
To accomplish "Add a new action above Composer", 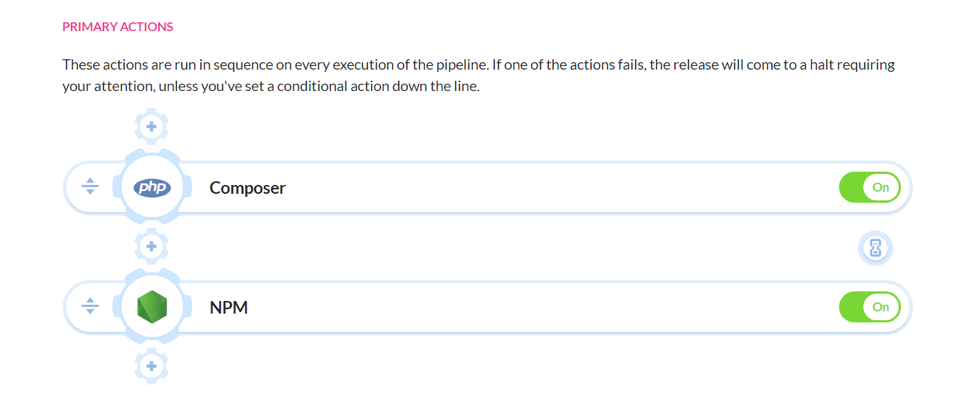I will click(x=151, y=126).
